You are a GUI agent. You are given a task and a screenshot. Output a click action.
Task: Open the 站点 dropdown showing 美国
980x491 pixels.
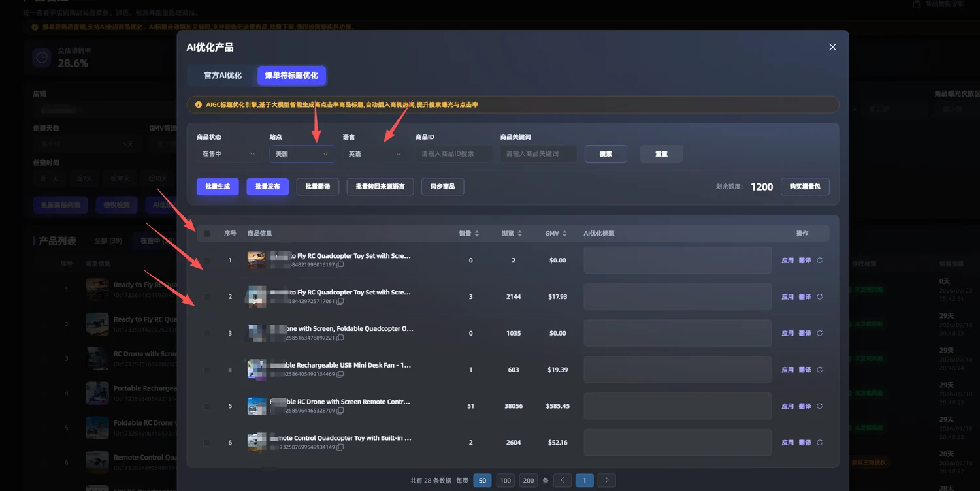click(x=302, y=154)
